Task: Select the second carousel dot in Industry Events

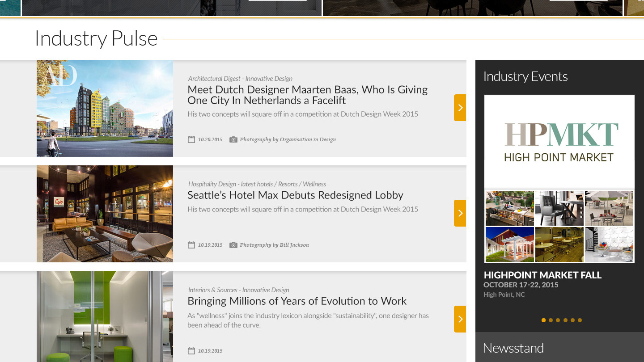Action: point(551,320)
